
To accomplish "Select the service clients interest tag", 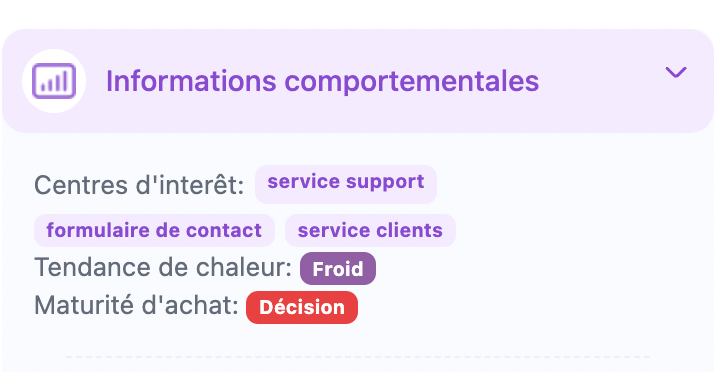I will click(370, 230).
